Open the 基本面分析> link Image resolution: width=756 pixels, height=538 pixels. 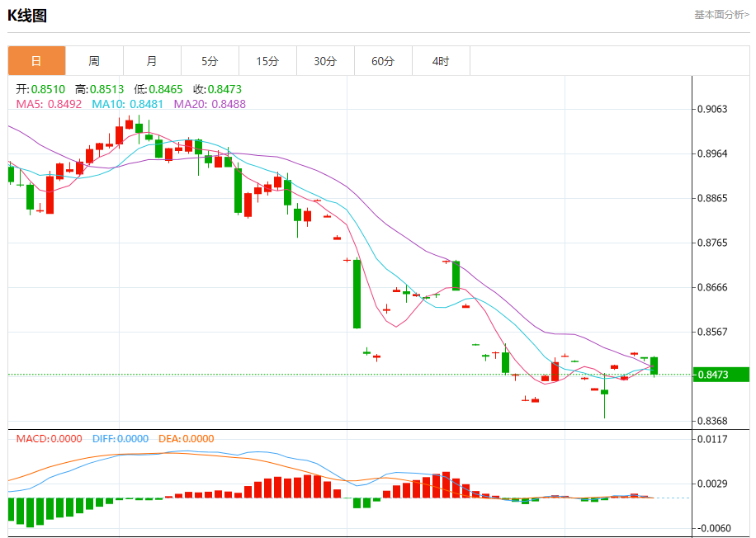coord(721,15)
